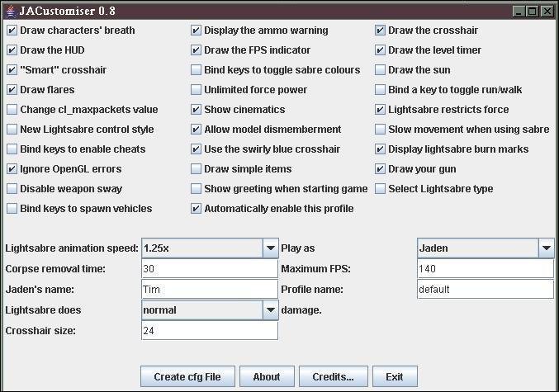Viewport: 559px width, 392px height.
Task: Open Lightsabre damage type dropdown
Action: coord(270,310)
